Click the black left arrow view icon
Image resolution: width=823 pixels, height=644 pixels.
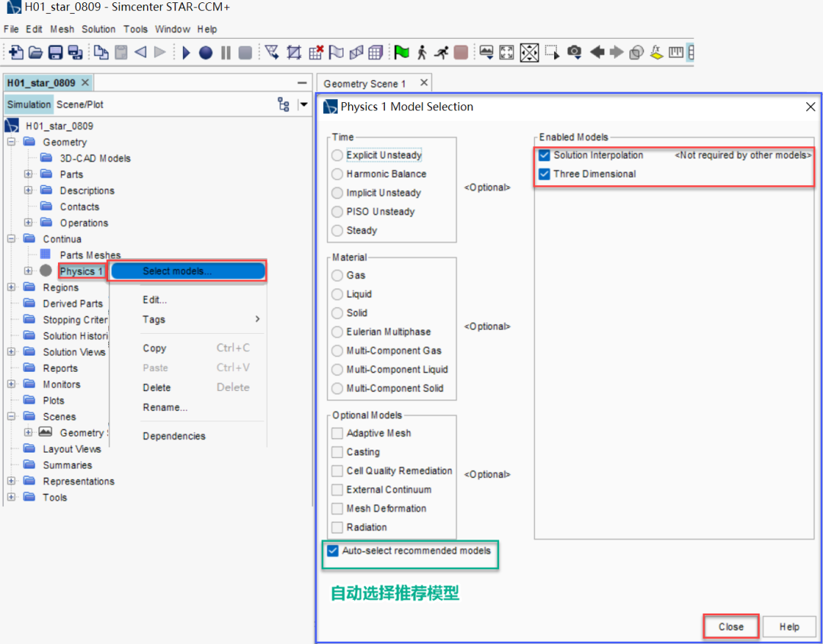pos(597,52)
